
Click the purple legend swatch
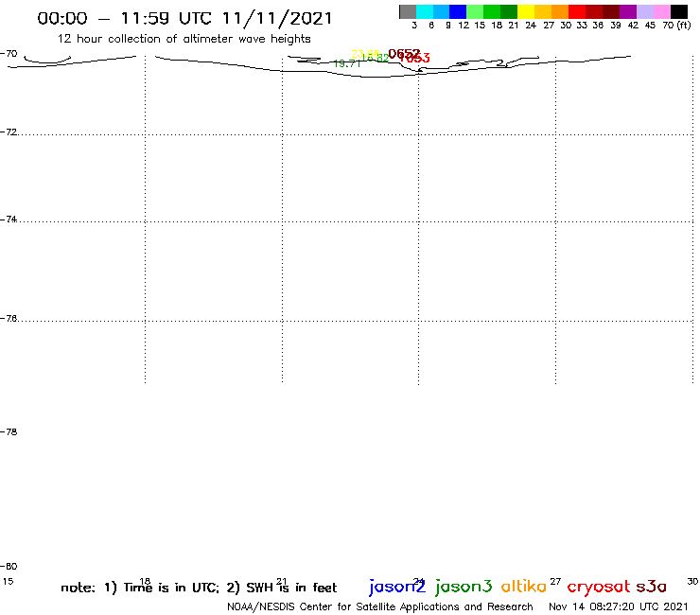tap(628, 11)
